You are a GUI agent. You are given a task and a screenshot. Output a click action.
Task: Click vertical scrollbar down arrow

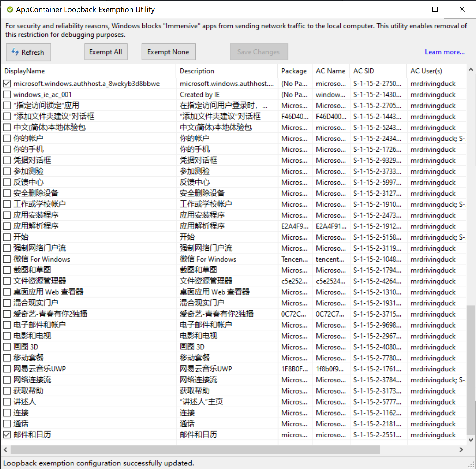point(471,440)
